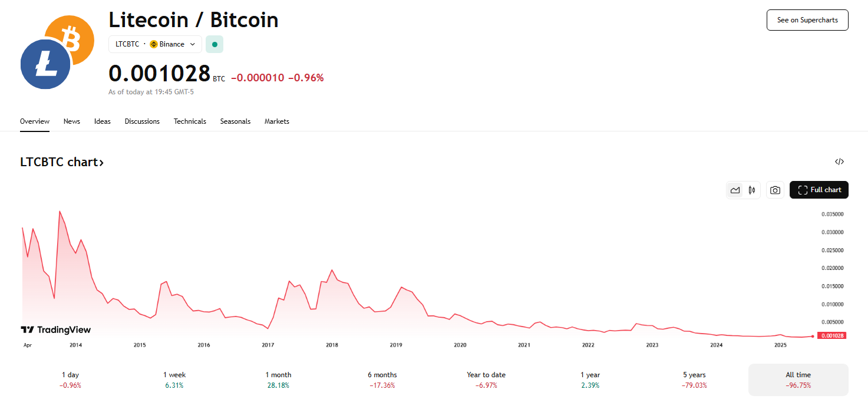The image size is (868, 412).
Task: Select the 1 day time range
Action: (70, 380)
